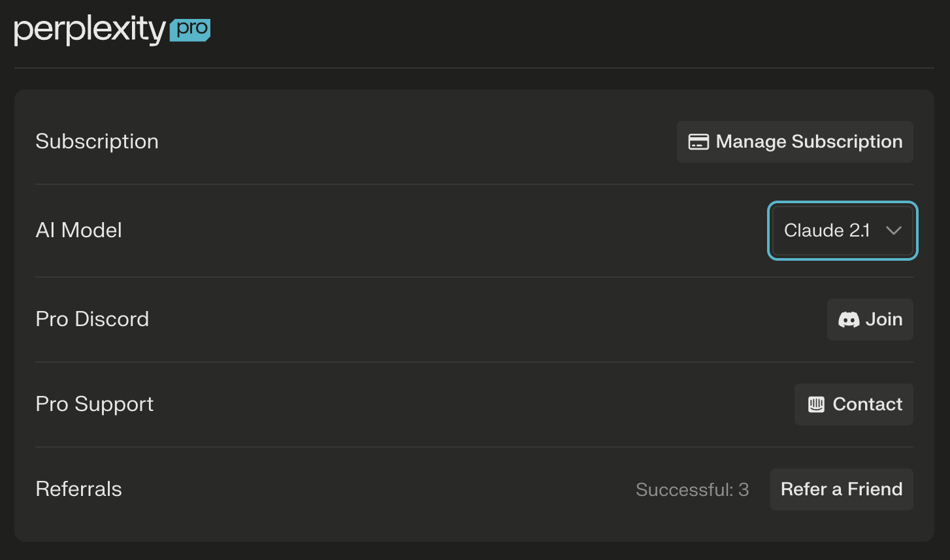Click the Subscription row label
This screenshot has width=950, height=560.
tap(97, 142)
